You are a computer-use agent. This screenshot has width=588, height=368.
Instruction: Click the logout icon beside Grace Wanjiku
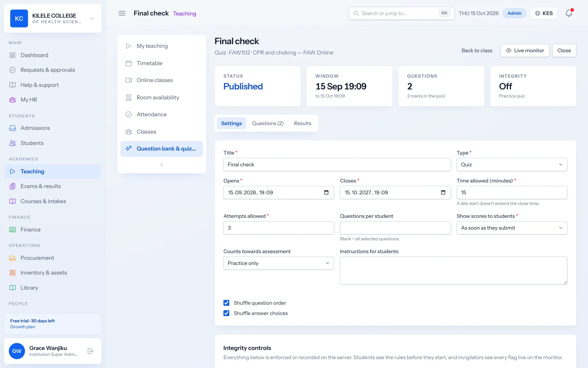point(90,351)
